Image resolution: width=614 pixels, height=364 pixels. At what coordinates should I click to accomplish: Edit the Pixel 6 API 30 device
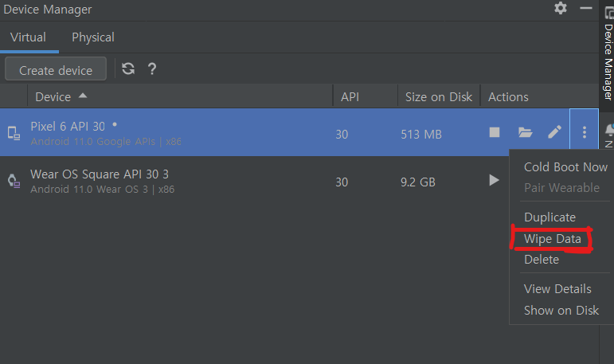point(554,133)
